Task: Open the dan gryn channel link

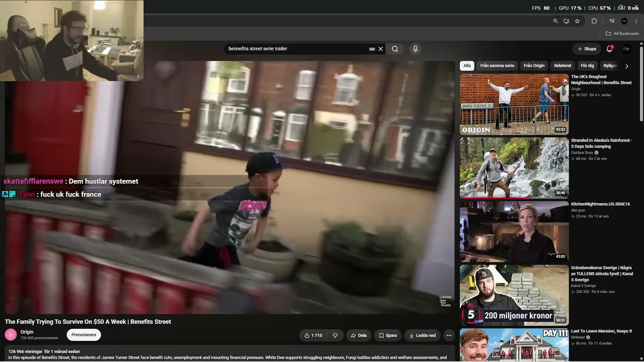Action: (578, 210)
